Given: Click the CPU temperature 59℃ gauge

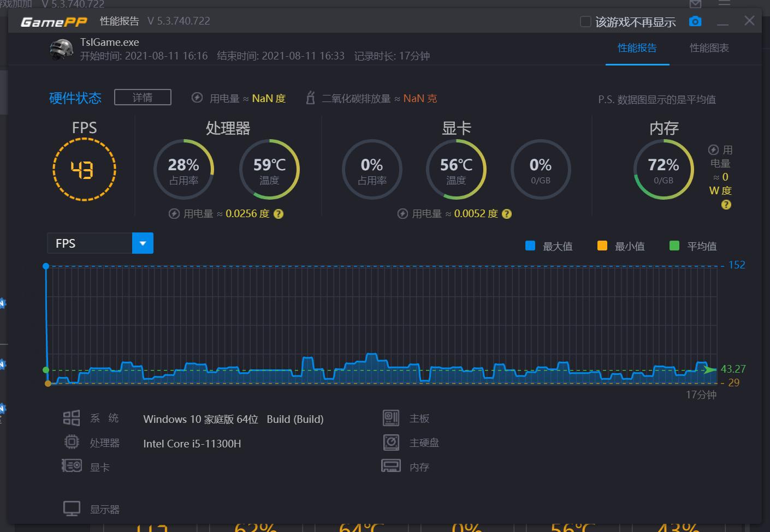Looking at the screenshot, I should pyautogui.click(x=269, y=169).
